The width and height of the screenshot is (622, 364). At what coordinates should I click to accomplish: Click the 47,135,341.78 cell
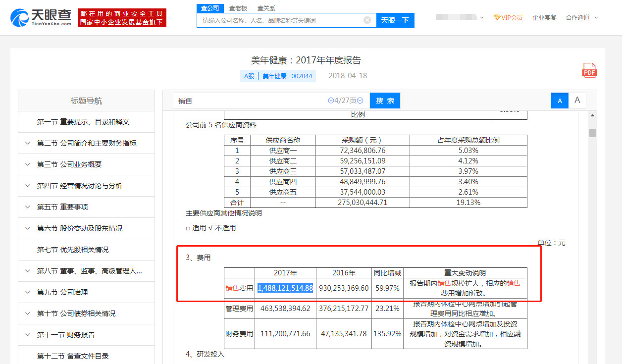click(344, 334)
